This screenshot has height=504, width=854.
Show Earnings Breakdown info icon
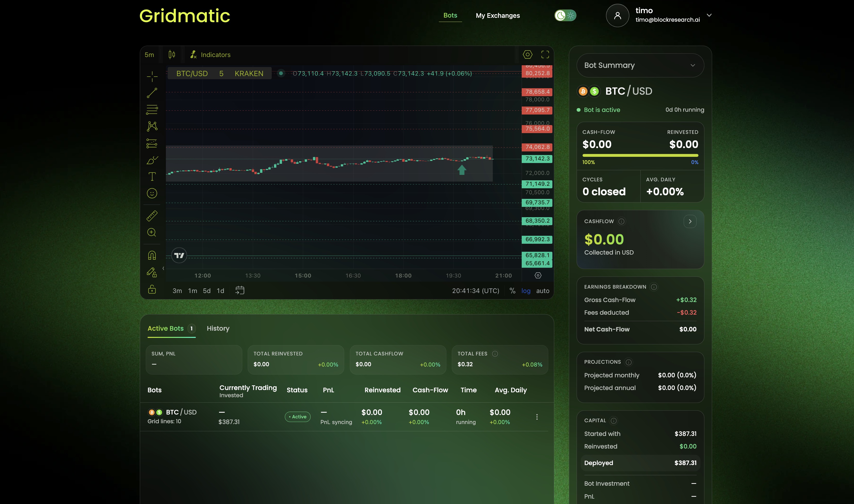[x=654, y=287]
